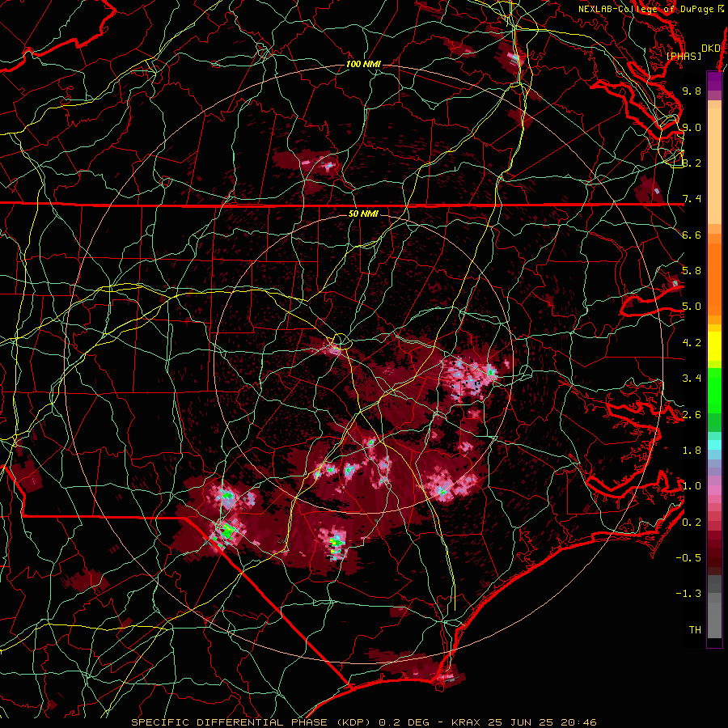Click the Specific Differential Phase footer caption
728x728 pixels.
pyautogui.click(x=364, y=722)
